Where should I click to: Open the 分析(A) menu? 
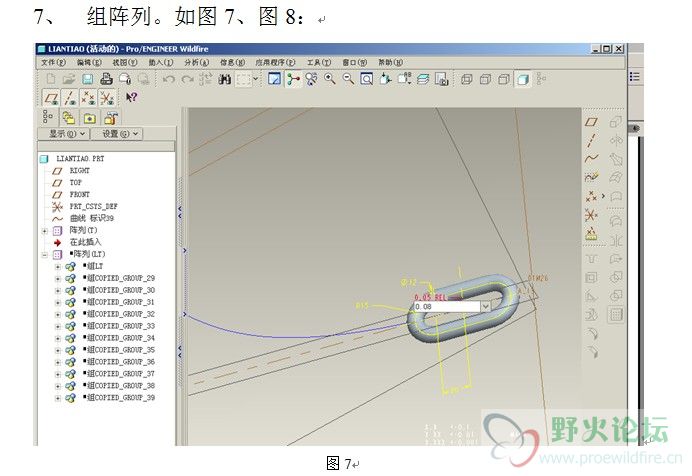click(197, 63)
